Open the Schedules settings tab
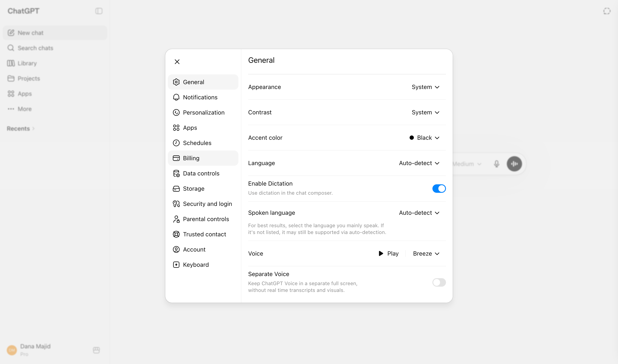Image resolution: width=618 pixels, height=364 pixels. (203, 143)
